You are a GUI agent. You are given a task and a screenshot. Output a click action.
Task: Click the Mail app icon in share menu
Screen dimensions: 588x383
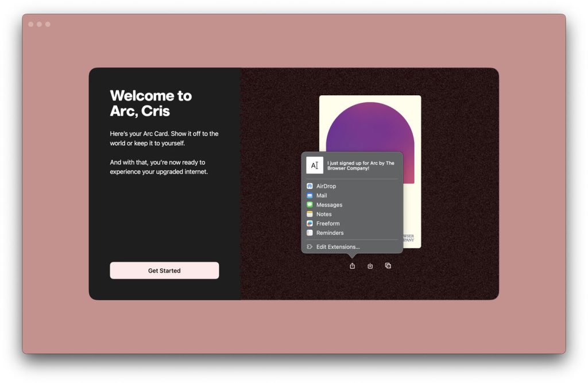click(x=310, y=196)
